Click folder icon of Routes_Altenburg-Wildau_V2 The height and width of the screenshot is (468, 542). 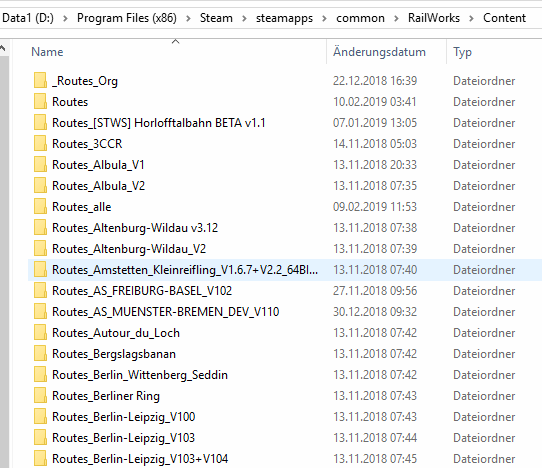pos(40,249)
